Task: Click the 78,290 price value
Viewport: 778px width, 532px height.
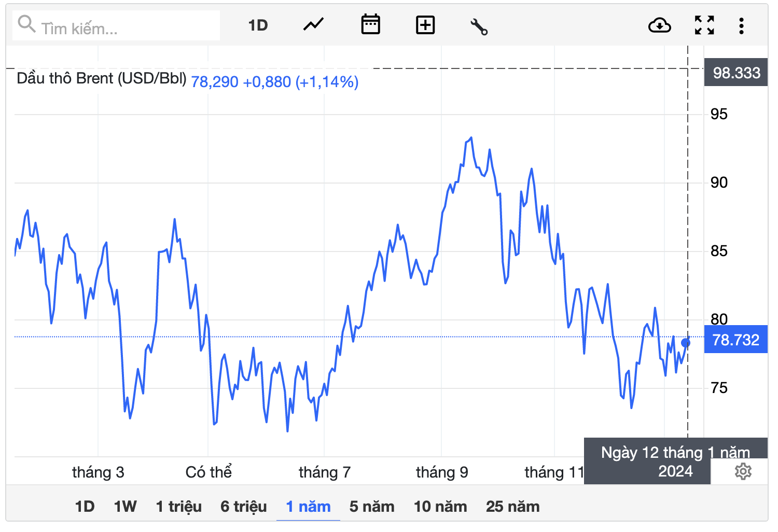Action: [215, 82]
